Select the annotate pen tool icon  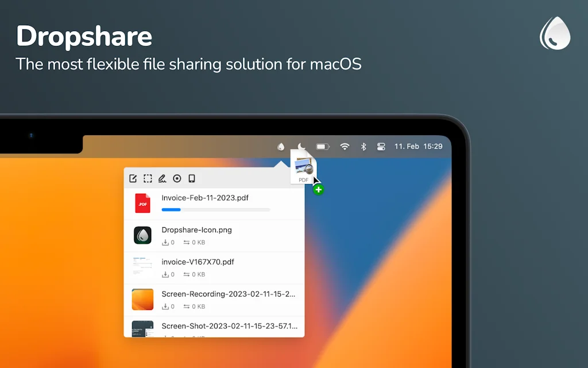pyautogui.click(x=162, y=178)
